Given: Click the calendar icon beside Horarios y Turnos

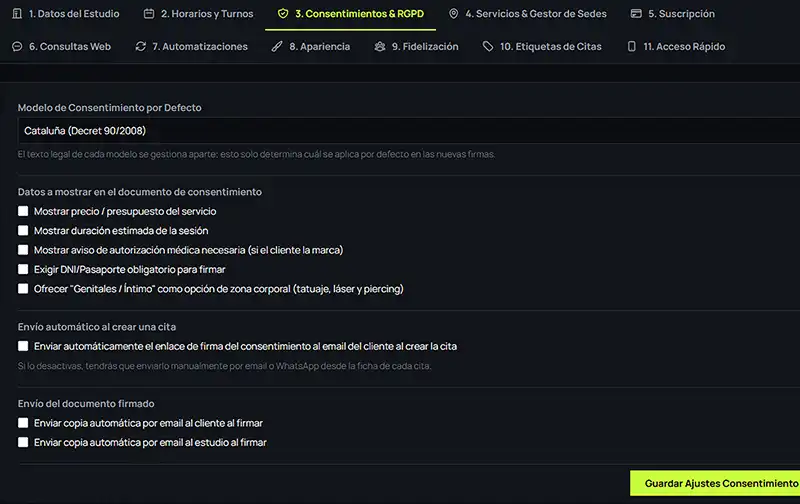Looking at the screenshot, I should (149, 14).
